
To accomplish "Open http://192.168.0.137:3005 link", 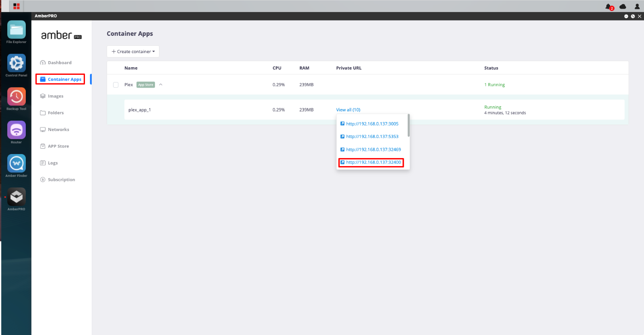I will [372, 124].
